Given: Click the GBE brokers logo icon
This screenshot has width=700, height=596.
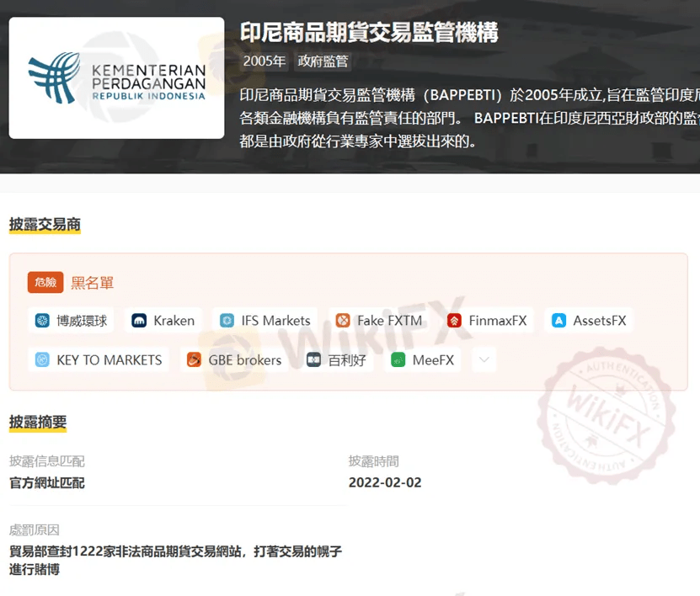Looking at the screenshot, I should pyautogui.click(x=194, y=359).
